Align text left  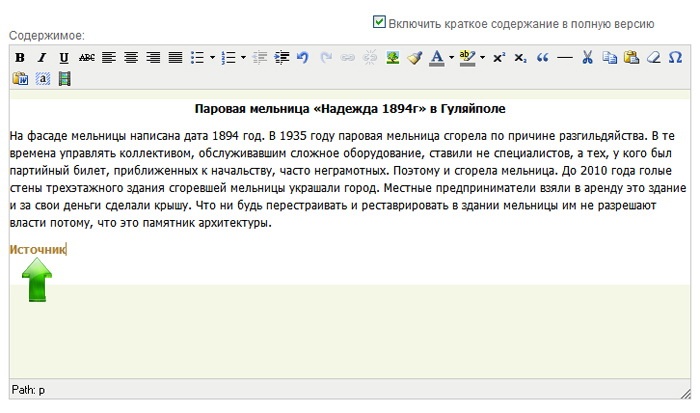pos(108,58)
